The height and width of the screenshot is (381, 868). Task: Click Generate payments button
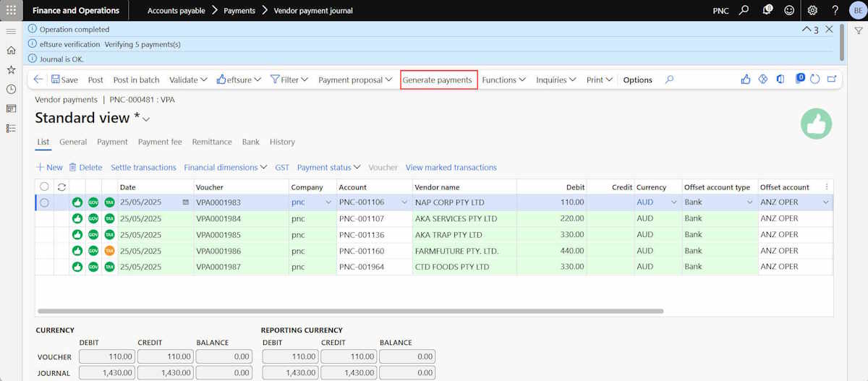[x=438, y=80]
